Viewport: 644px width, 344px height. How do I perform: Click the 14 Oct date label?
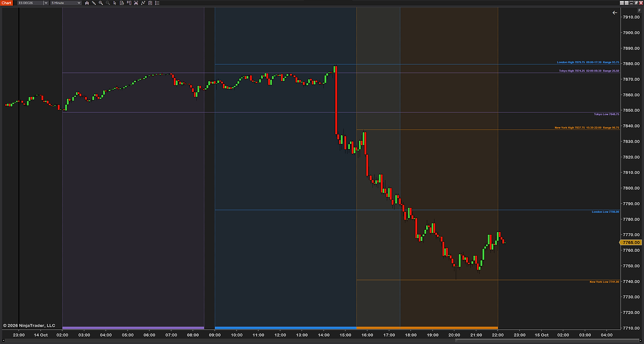tap(40, 335)
